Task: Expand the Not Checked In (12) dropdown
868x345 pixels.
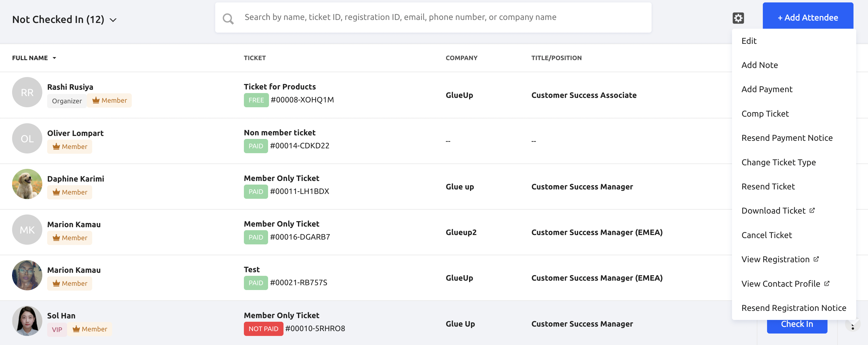Action: coord(113,20)
